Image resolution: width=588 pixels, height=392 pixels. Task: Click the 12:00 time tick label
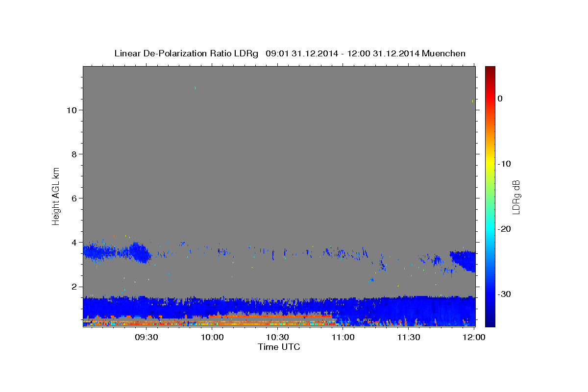pyautogui.click(x=474, y=337)
